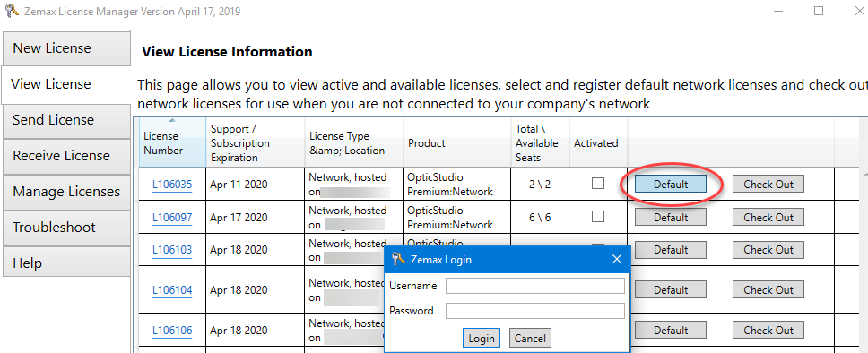Select Product cell for L106097 row

[457, 218]
